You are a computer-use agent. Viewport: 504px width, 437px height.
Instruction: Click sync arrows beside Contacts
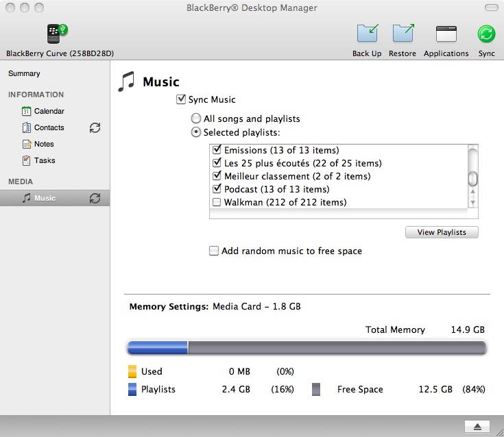(x=95, y=128)
